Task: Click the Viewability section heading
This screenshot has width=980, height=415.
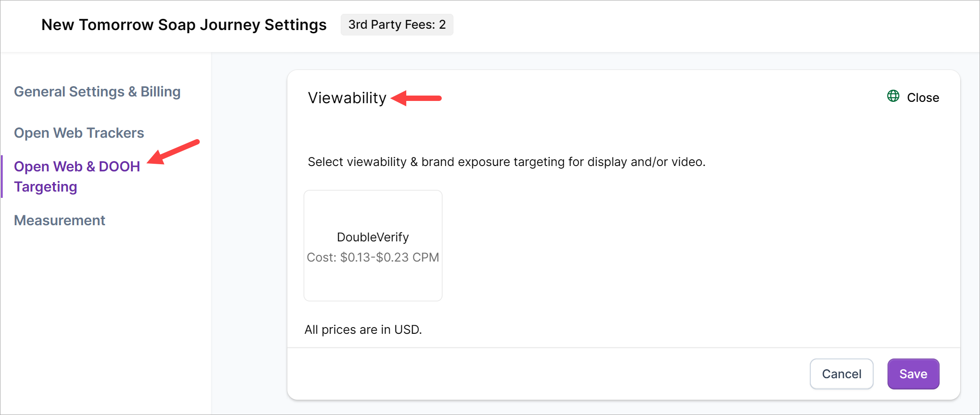Action: (x=347, y=98)
